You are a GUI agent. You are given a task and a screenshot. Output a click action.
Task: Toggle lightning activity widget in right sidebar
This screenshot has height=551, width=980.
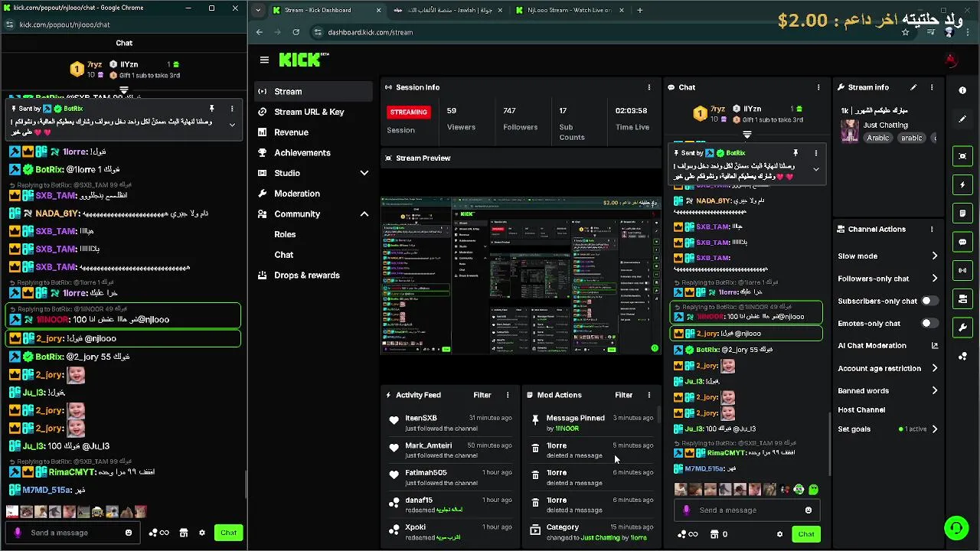(x=962, y=184)
